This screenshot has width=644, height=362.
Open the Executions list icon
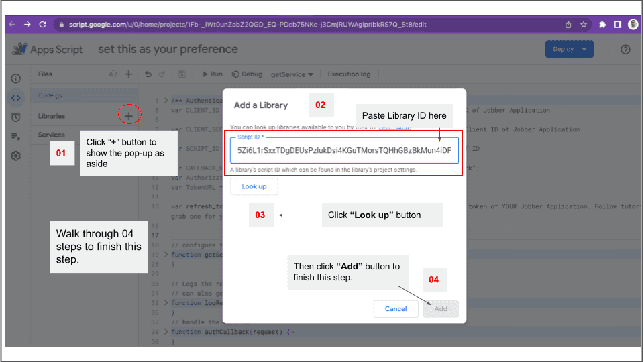coord(16,137)
